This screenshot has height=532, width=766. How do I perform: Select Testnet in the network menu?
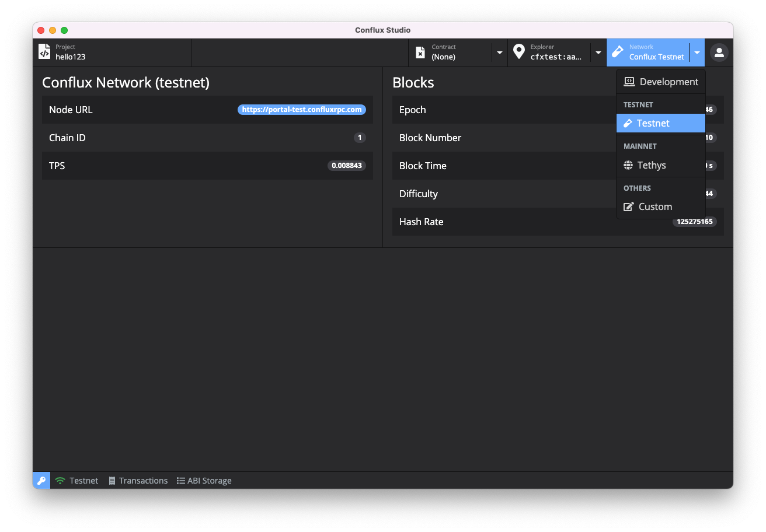click(x=661, y=123)
